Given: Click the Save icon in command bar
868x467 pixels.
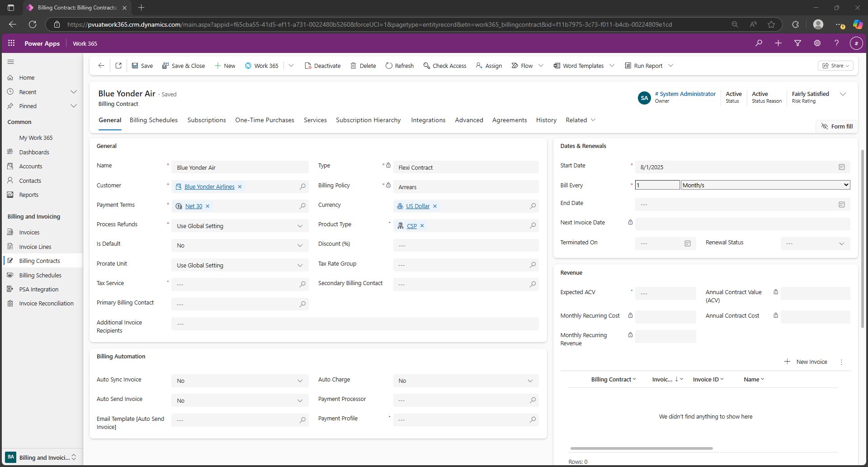Looking at the screenshot, I should click(135, 66).
